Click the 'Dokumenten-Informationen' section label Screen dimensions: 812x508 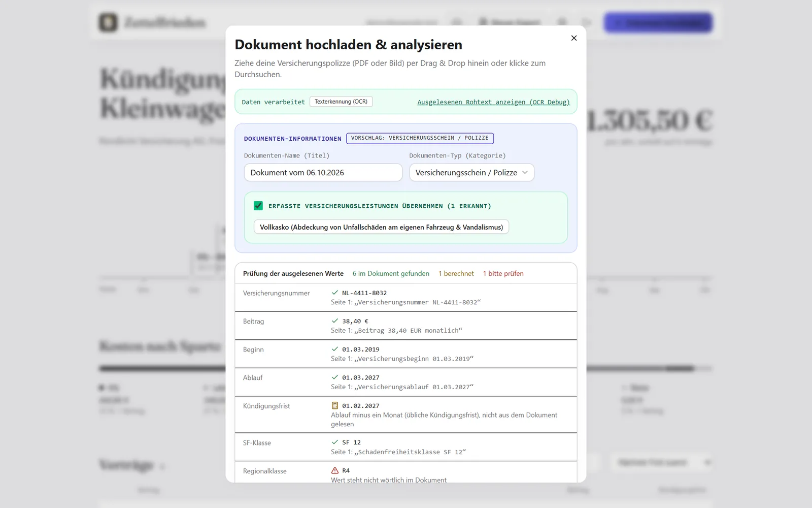(293, 139)
